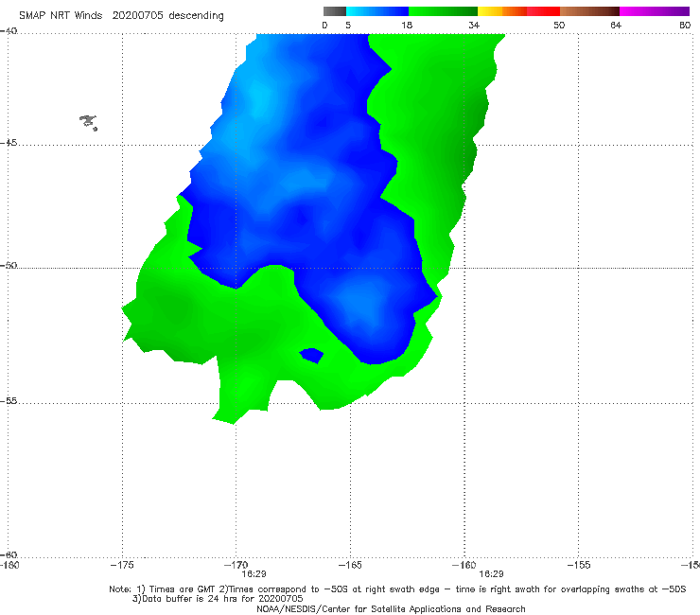Click the blue segment of the wind color bar

tap(377, 11)
